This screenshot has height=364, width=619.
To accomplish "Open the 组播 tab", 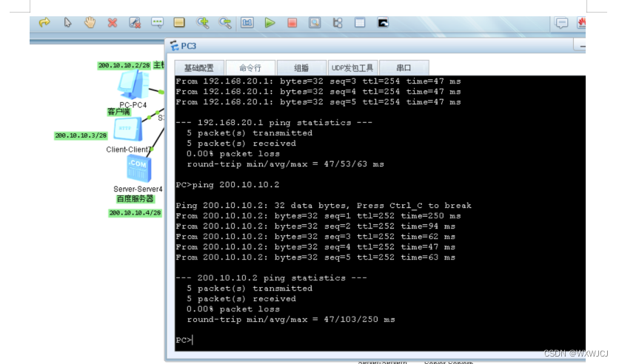I will pyautogui.click(x=301, y=68).
